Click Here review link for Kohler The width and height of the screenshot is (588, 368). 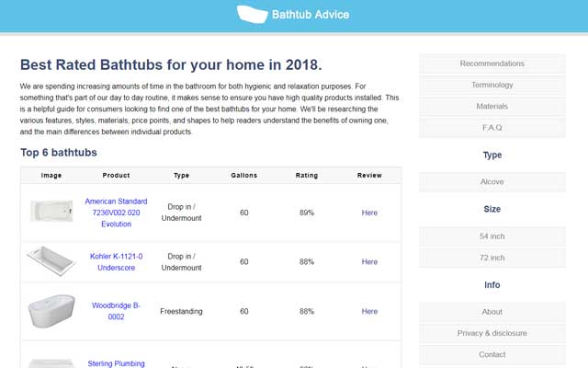click(x=369, y=261)
